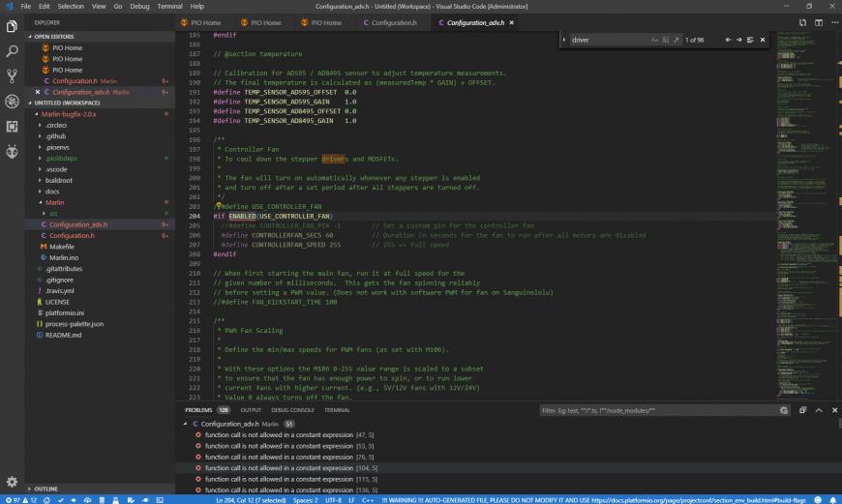Expand Replace mode arrow in find widget

564,40
